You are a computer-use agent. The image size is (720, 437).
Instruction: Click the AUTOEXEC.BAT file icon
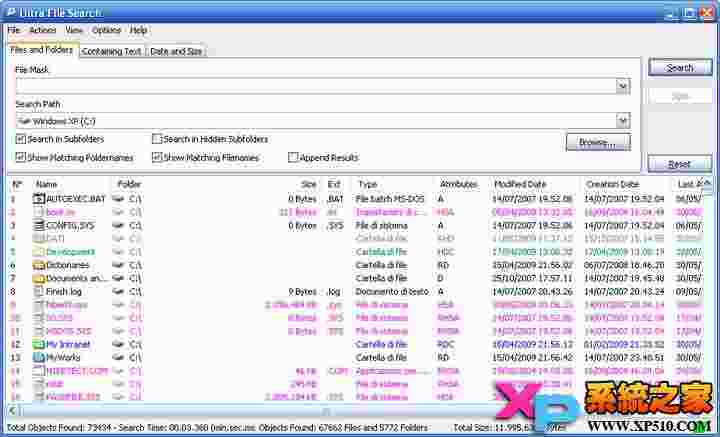39,199
